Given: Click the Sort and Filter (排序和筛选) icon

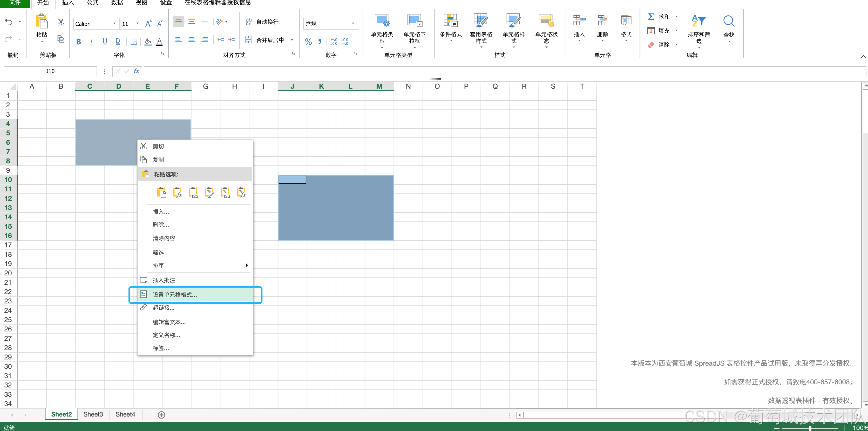Looking at the screenshot, I should pyautogui.click(x=698, y=21).
